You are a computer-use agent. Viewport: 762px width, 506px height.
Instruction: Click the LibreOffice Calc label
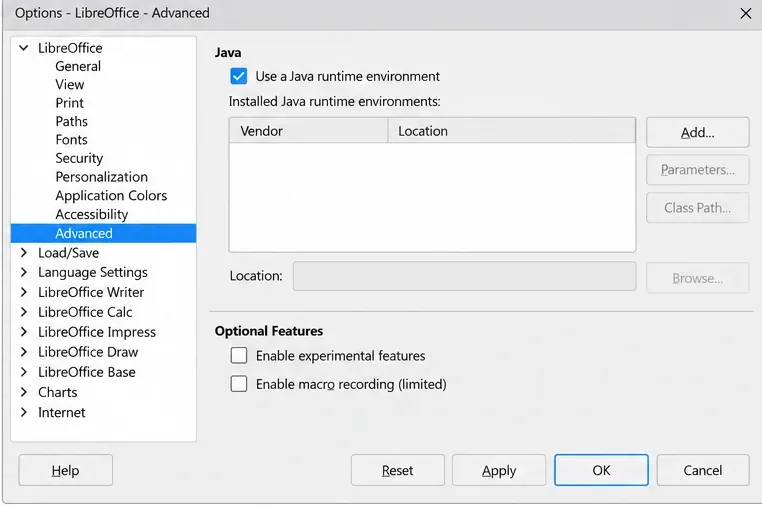click(x=85, y=312)
